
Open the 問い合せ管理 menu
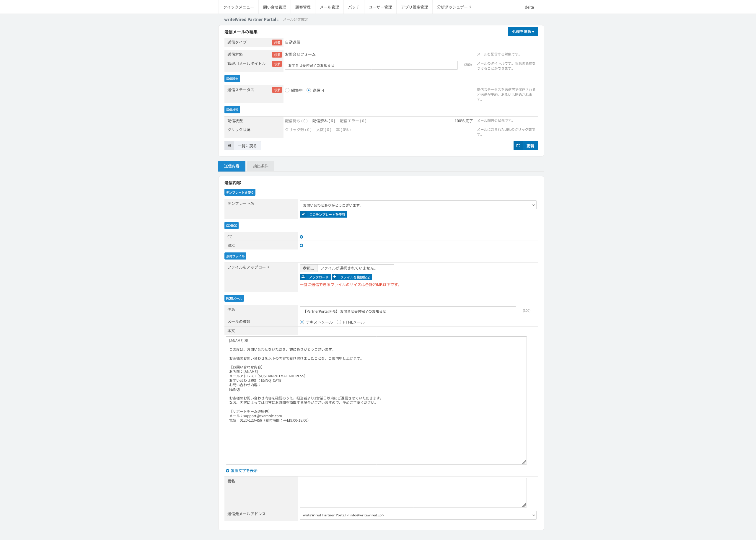274,7
